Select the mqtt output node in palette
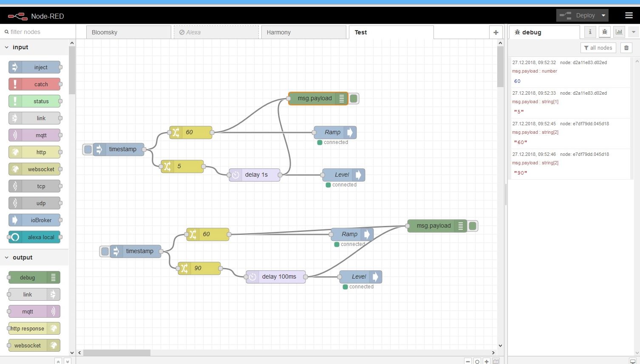 pos(34,311)
